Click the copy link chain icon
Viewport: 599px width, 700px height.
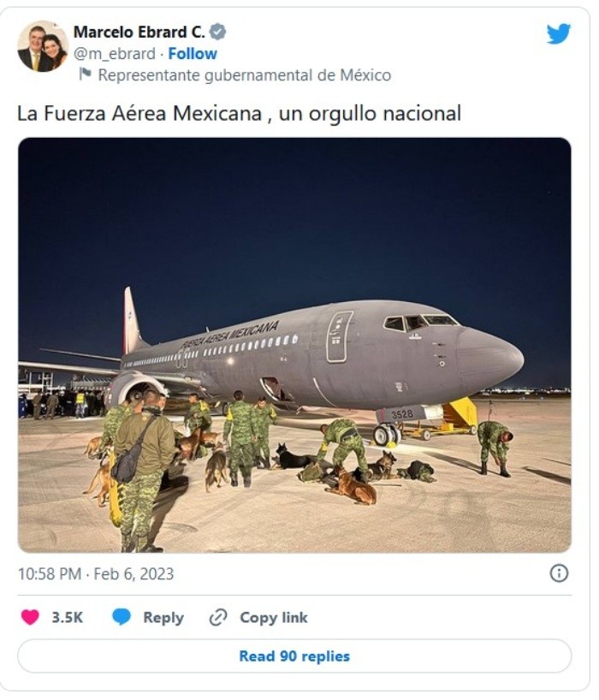coord(218,617)
